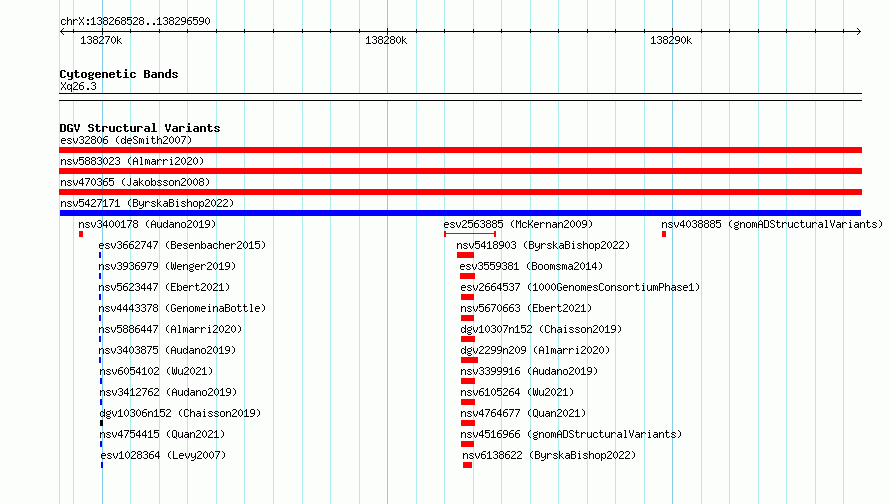
Task: Click the red block under nsv4516966
Action: [467, 444]
